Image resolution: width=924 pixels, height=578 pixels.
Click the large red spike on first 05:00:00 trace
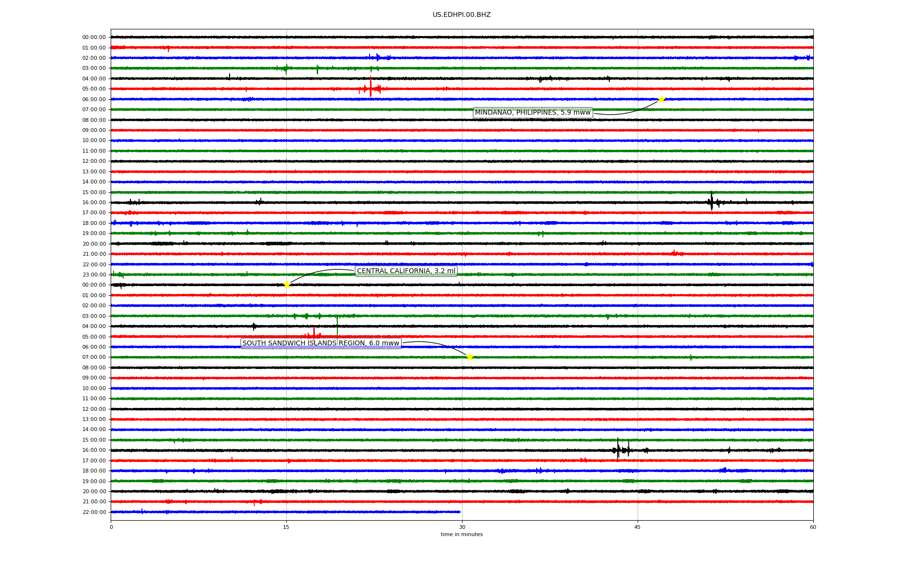(371, 87)
